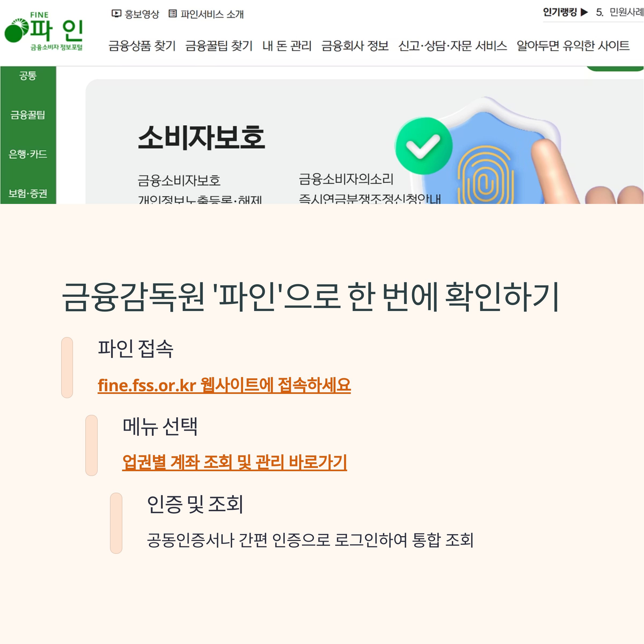Open the 홍보영상 video icon link
Image resolution: width=644 pixels, height=644 pixels.
coord(116,14)
